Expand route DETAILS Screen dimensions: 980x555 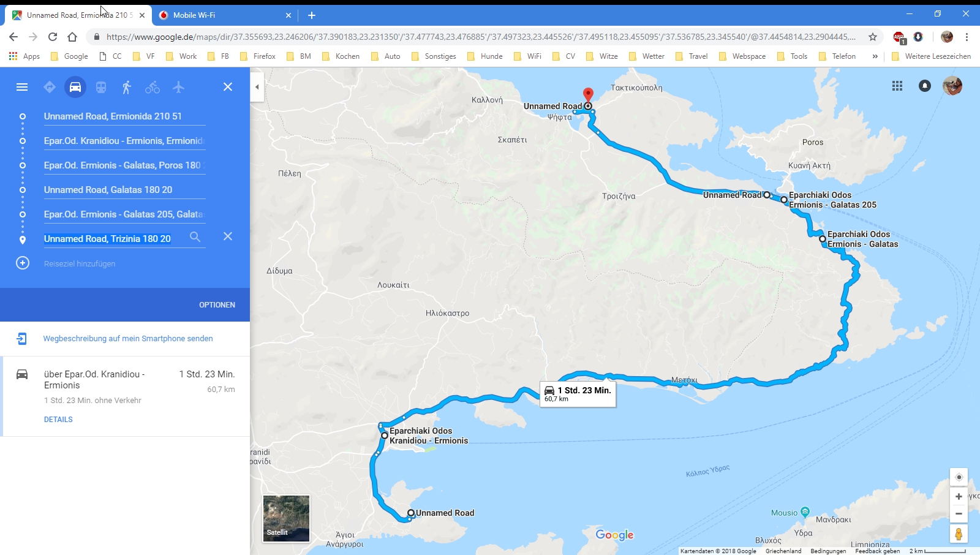coord(58,420)
